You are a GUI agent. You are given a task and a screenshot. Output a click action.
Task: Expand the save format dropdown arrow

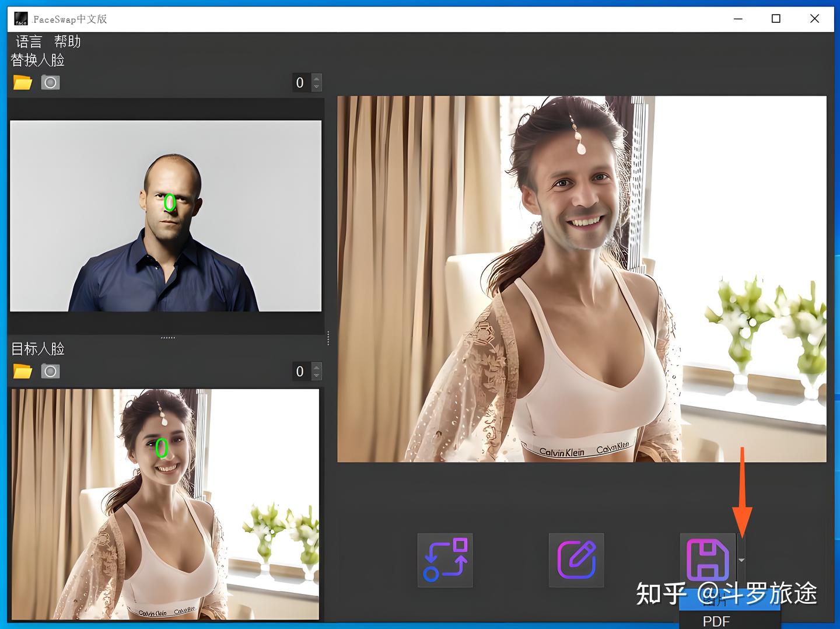point(741,560)
